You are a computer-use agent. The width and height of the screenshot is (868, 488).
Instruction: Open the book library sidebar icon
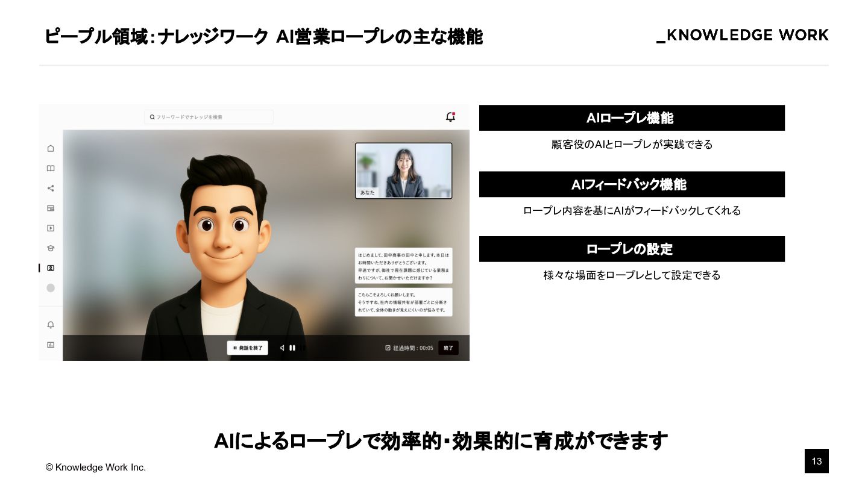pos(51,168)
